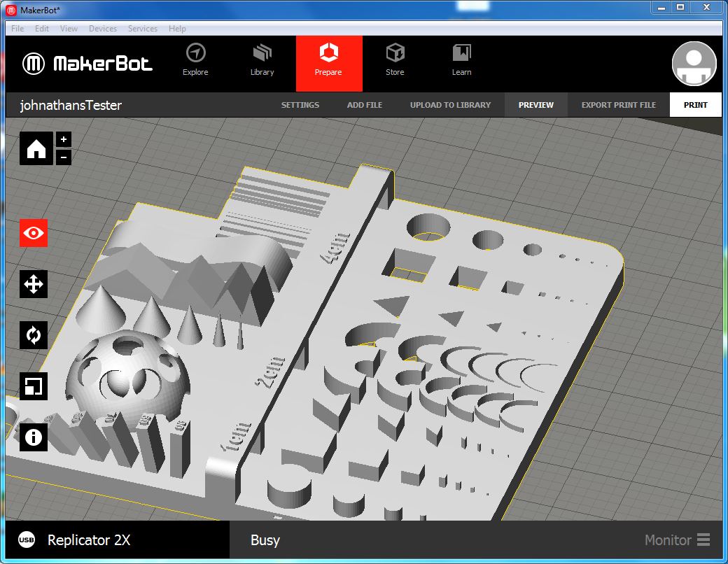
Task: Click EXPORT PRINT FILE
Action: coord(618,105)
